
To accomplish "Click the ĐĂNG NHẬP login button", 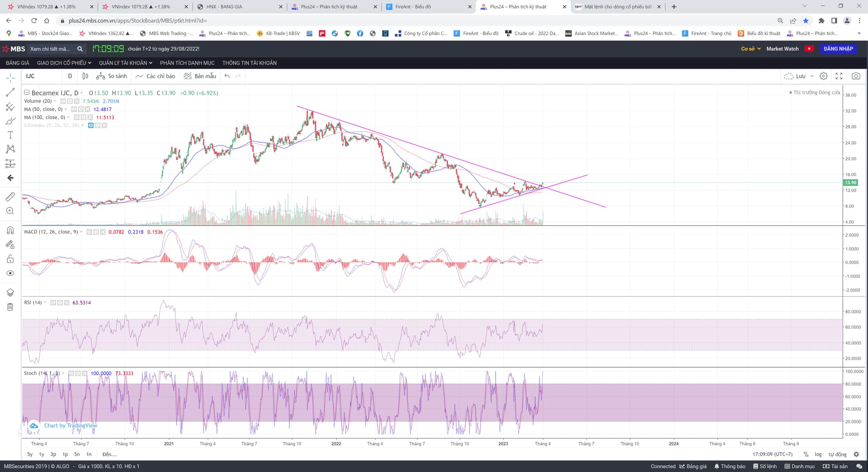I will click(838, 49).
